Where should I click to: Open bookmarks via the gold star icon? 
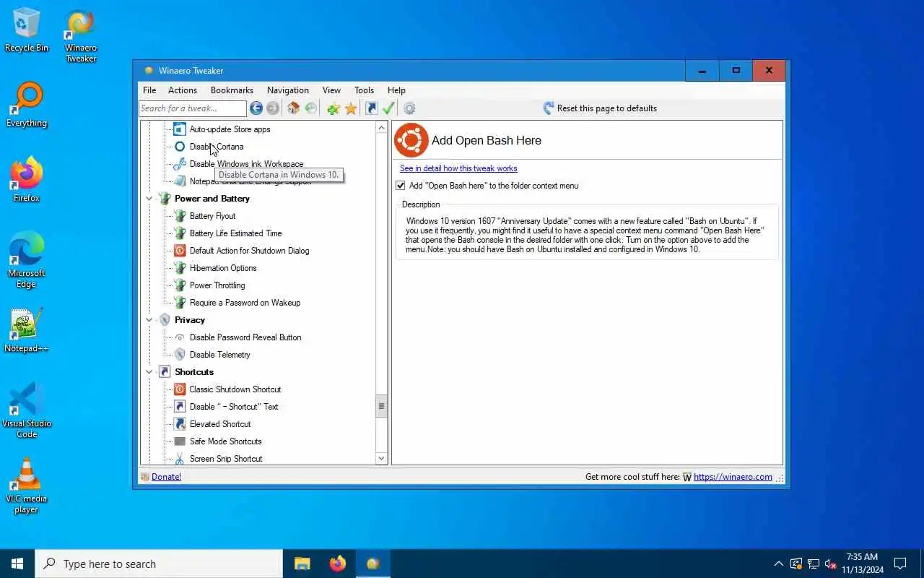[351, 108]
